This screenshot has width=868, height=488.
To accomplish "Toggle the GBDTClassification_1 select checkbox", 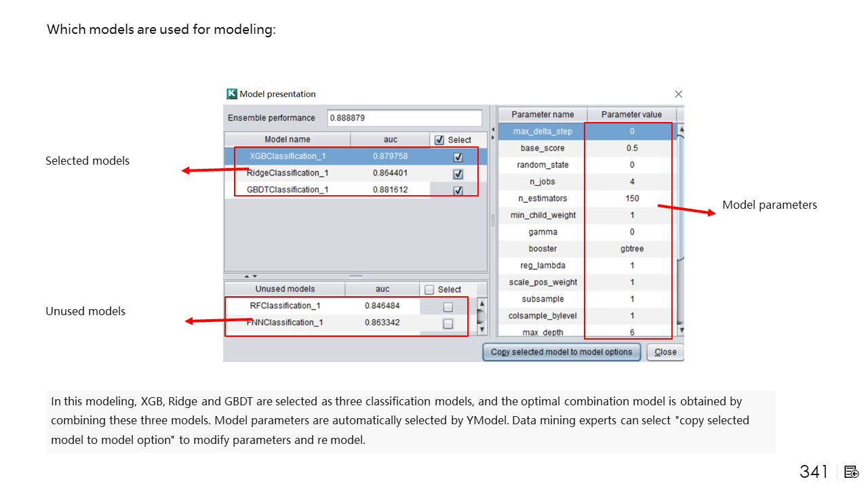I will click(x=458, y=190).
